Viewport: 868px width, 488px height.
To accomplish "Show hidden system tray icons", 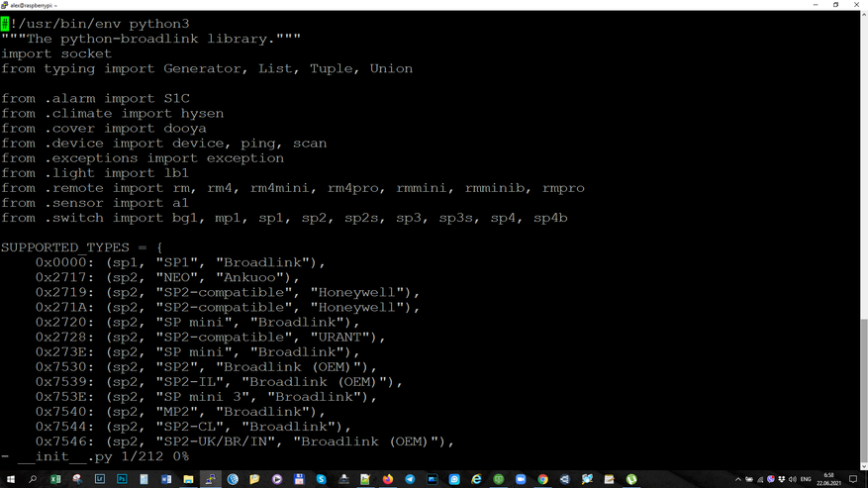I will (738, 480).
